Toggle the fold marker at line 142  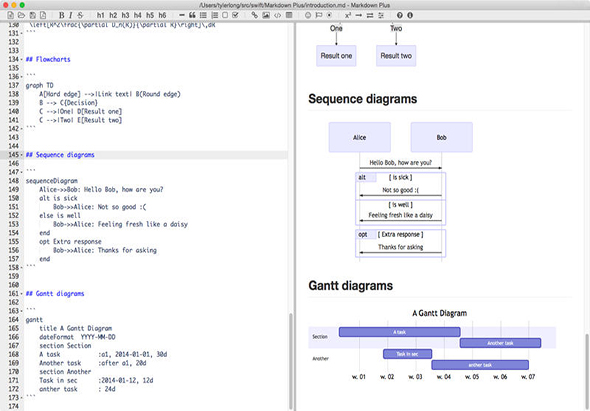[21, 129]
